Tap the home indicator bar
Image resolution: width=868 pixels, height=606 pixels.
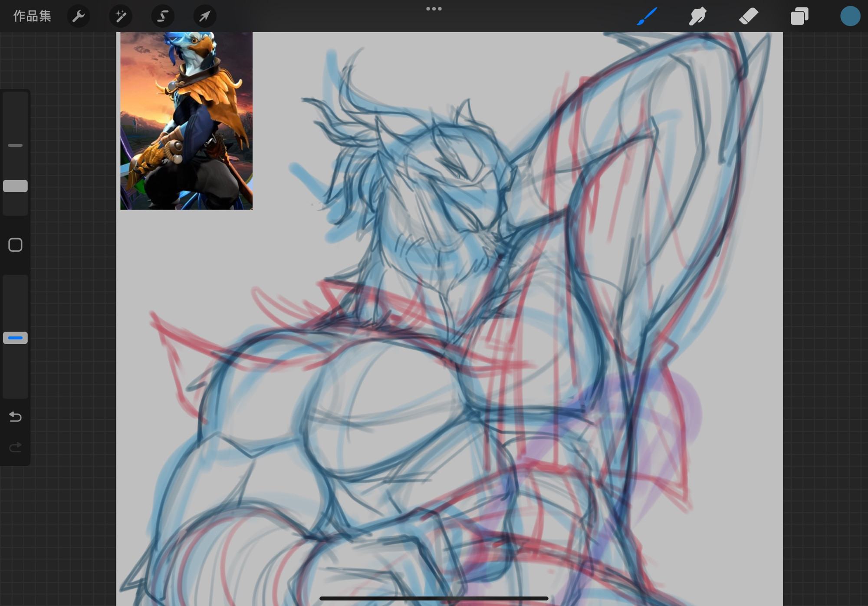(434, 599)
